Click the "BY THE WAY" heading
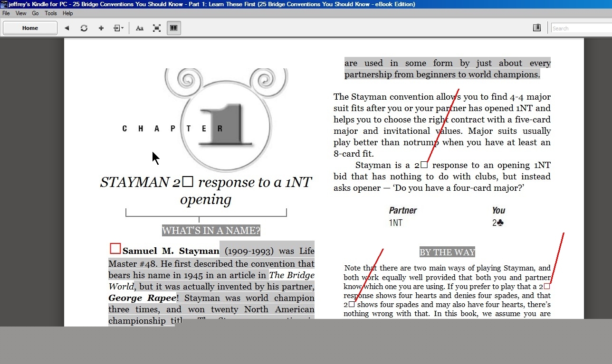612x364 pixels. pyautogui.click(x=448, y=252)
